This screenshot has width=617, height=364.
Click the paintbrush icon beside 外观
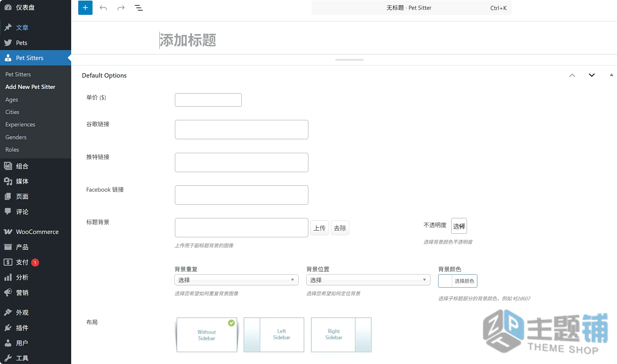pyautogui.click(x=8, y=312)
